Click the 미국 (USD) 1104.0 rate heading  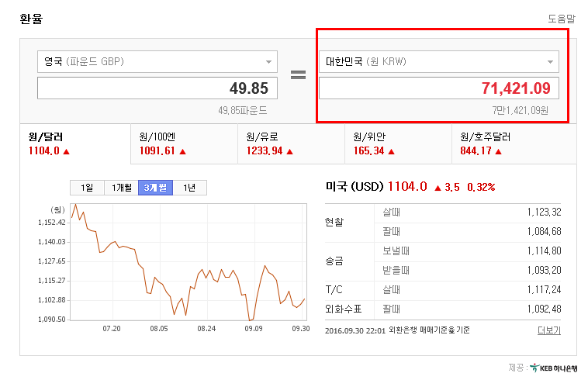[376, 187]
